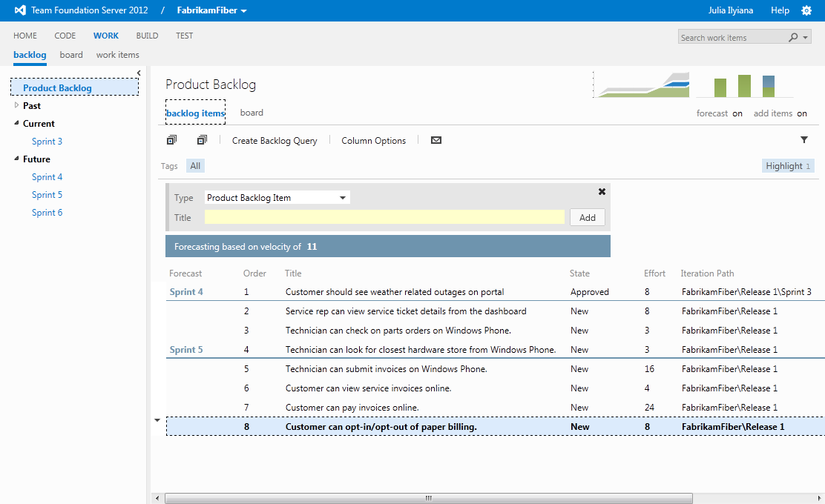Click Create Backlog Query
Viewport: 825px width, 504px height.
(275, 140)
